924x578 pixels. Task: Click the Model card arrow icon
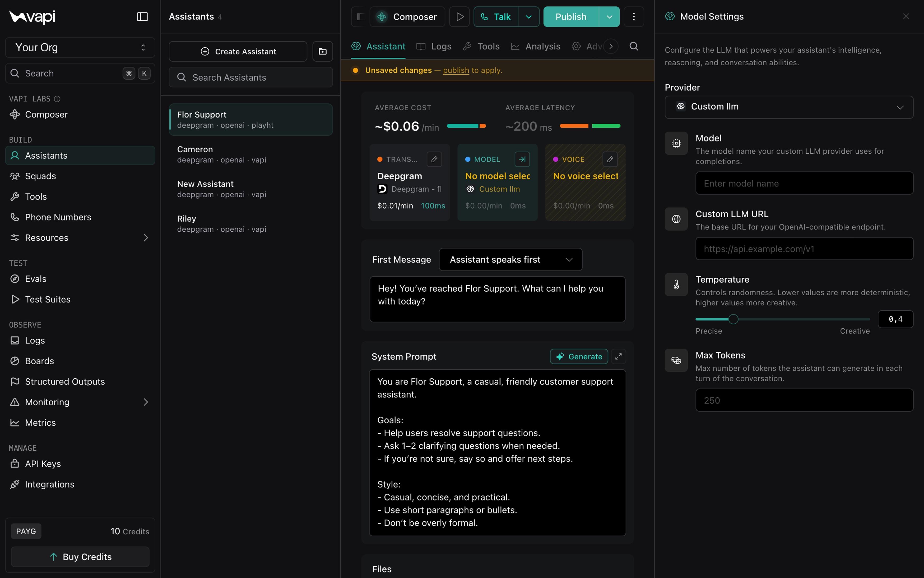(x=522, y=159)
